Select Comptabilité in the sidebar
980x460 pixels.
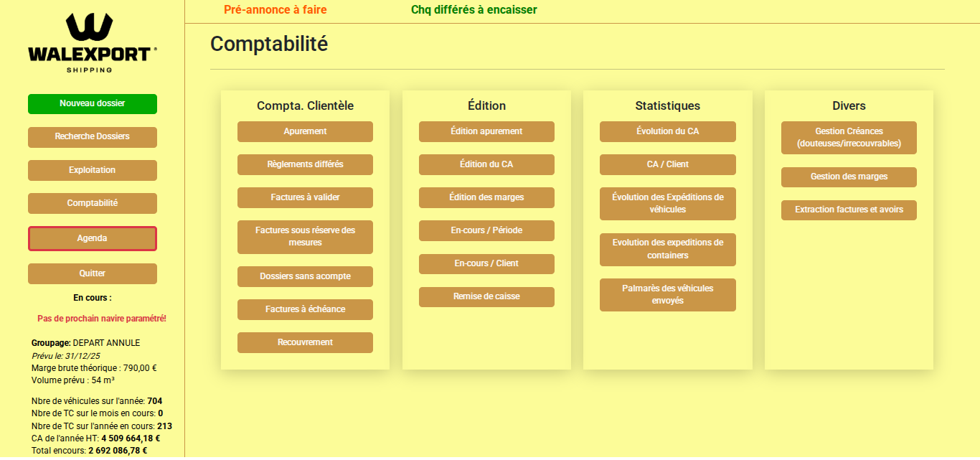pos(92,203)
